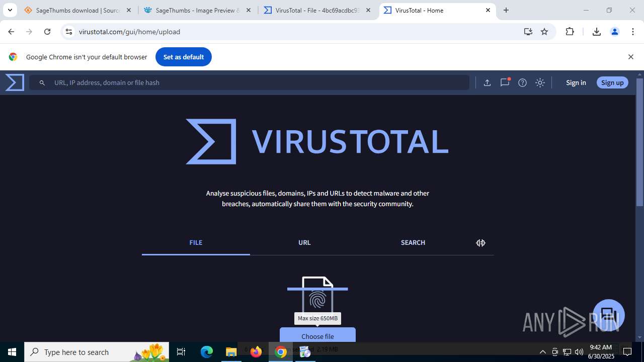Open the Windows notification center icon
This screenshot has width=644, height=362.
point(627,352)
